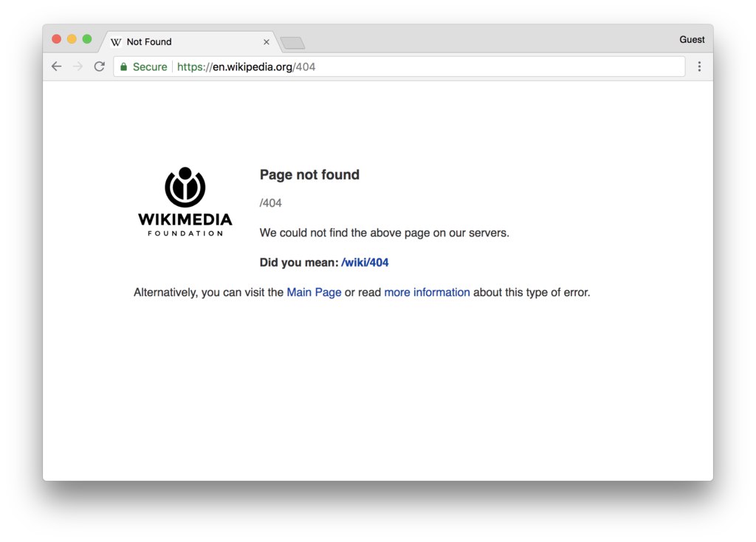Click the Guest profile button
This screenshot has width=756, height=542.
692,40
